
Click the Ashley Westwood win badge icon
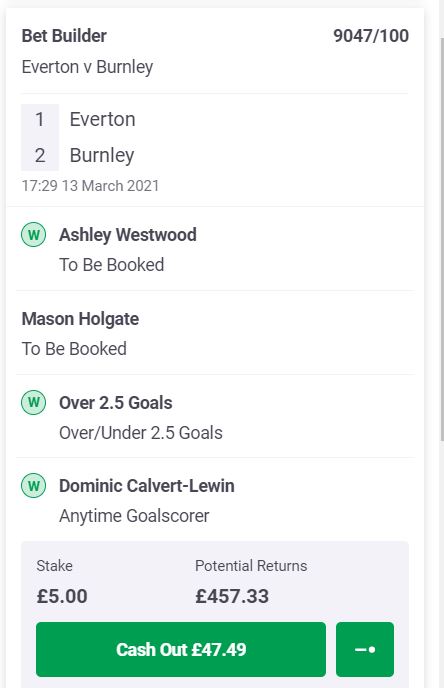tap(33, 235)
